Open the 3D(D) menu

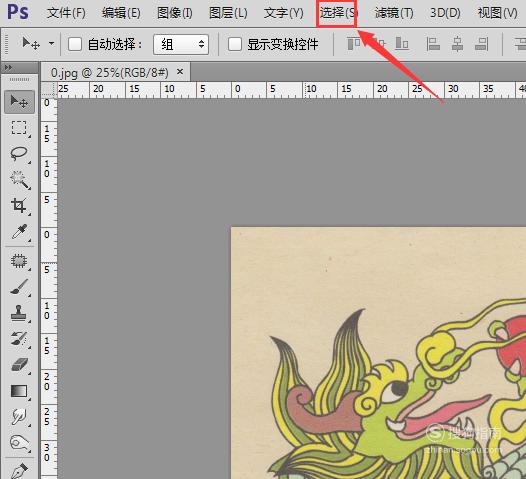click(x=445, y=13)
